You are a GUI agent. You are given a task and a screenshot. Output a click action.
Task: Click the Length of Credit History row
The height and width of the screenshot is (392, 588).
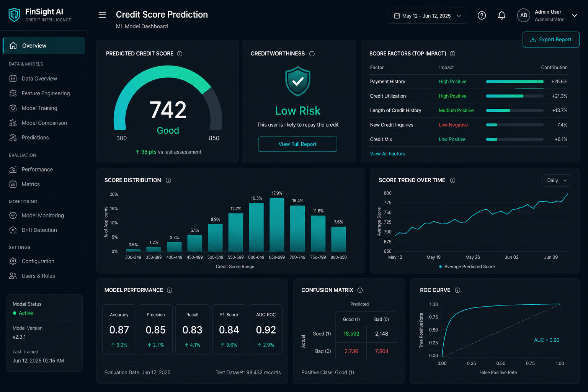pos(469,110)
